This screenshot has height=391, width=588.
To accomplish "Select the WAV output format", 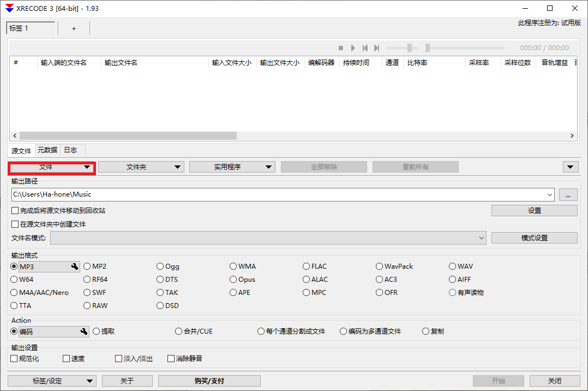I will 461,266.
